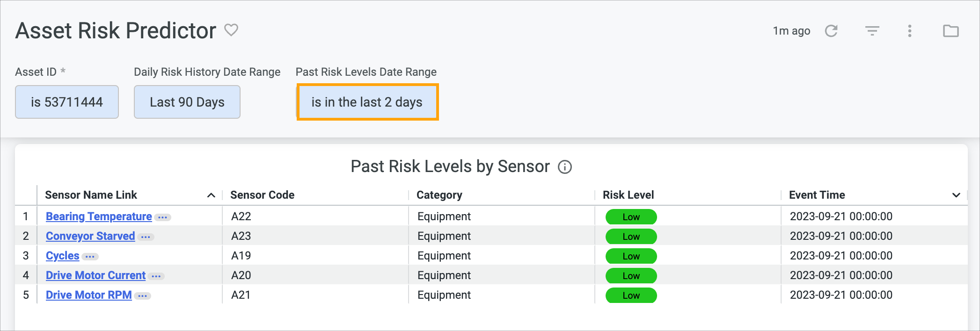Edit the Past Risk Levels date range
The width and height of the screenshot is (980, 331).
(x=367, y=102)
